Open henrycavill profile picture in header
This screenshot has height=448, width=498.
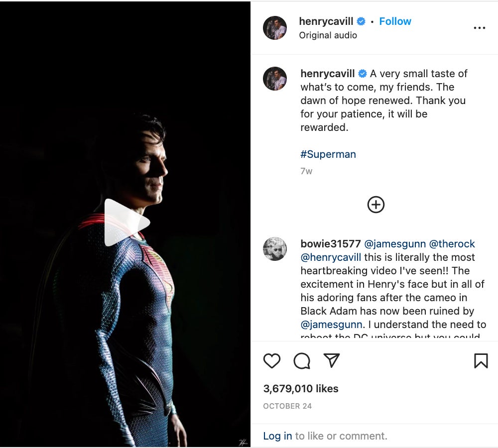coord(275,28)
